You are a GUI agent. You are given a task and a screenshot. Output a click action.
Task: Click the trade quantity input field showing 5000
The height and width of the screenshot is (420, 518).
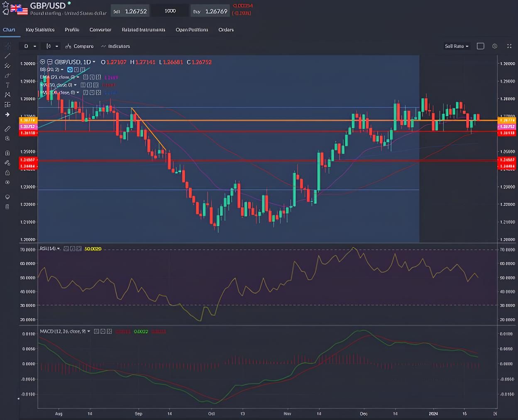click(x=170, y=11)
